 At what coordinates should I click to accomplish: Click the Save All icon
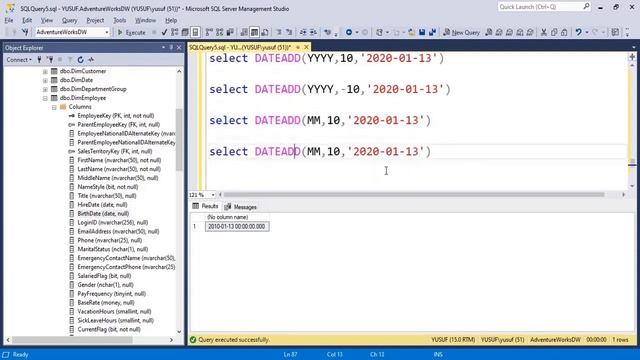pyautogui.click(x=432, y=32)
